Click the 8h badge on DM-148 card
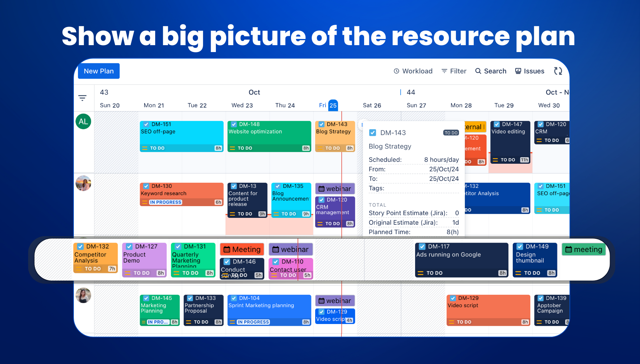 (306, 148)
